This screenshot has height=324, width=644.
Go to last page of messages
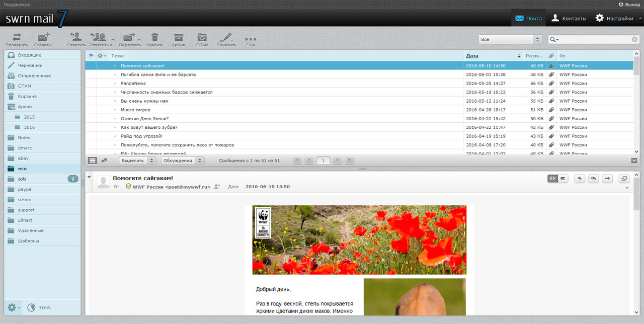click(x=350, y=160)
